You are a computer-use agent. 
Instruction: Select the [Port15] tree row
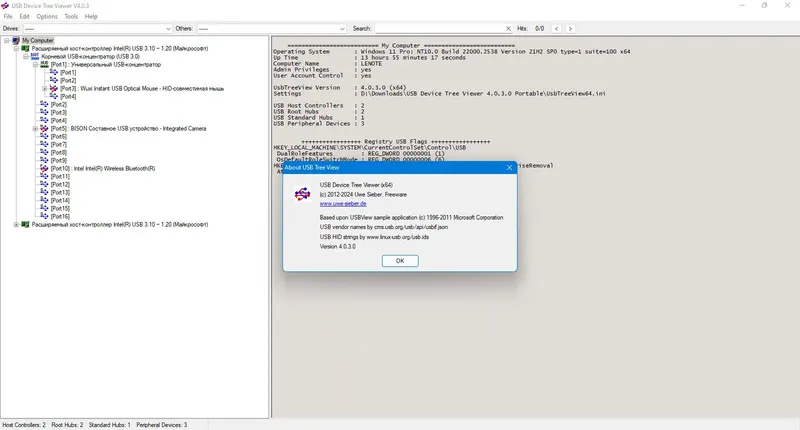click(x=60, y=209)
